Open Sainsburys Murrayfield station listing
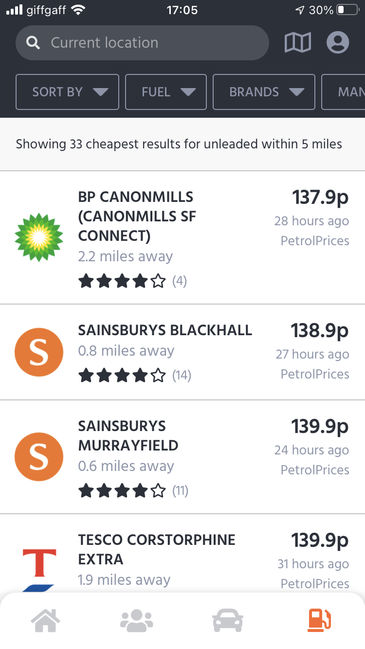Screen dimensions: 365x649 (x=182, y=457)
